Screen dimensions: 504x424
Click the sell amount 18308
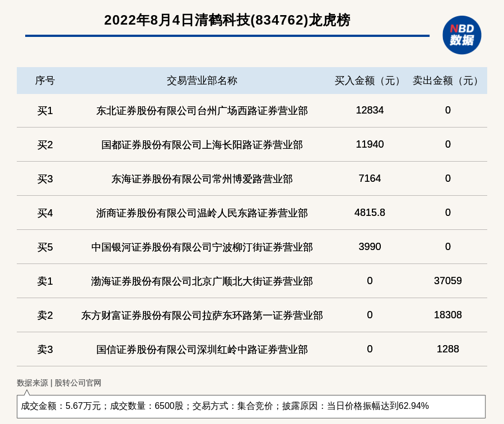click(x=448, y=315)
